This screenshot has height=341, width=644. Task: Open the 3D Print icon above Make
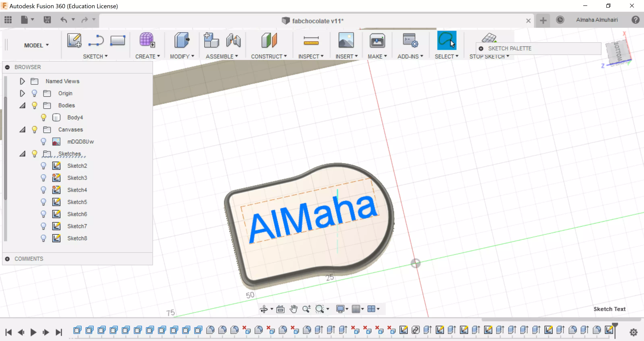pyautogui.click(x=377, y=40)
